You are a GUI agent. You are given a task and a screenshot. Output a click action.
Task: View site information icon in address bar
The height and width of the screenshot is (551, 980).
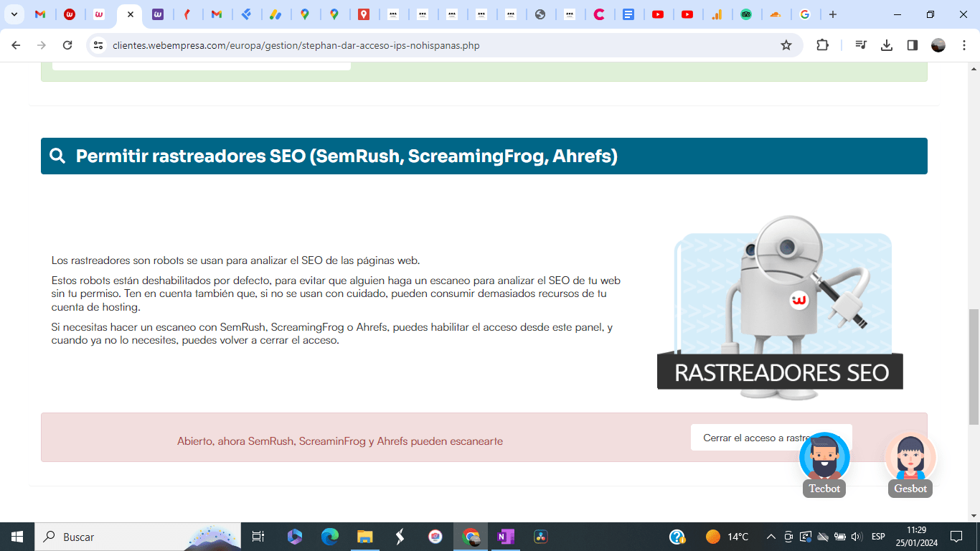[99, 45]
